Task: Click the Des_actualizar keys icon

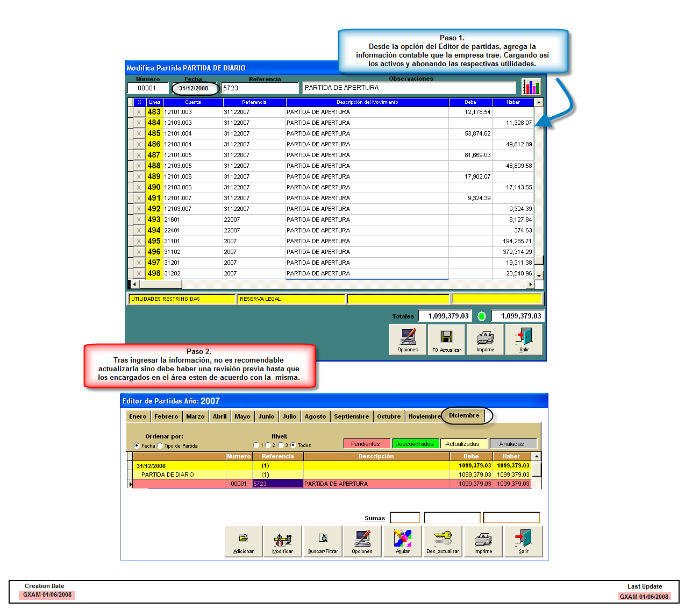Action: tap(443, 541)
